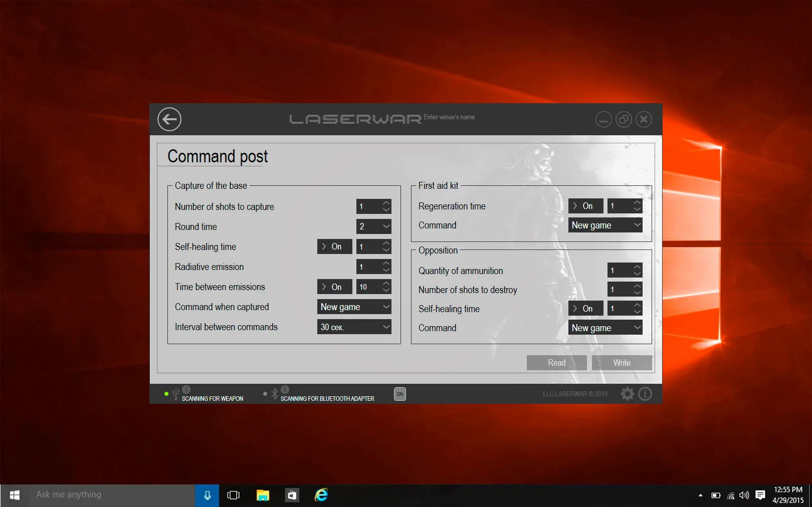Open First aid kit Command dropdown
Viewport: 812px width, 507px height.
[x=605, y=225]
